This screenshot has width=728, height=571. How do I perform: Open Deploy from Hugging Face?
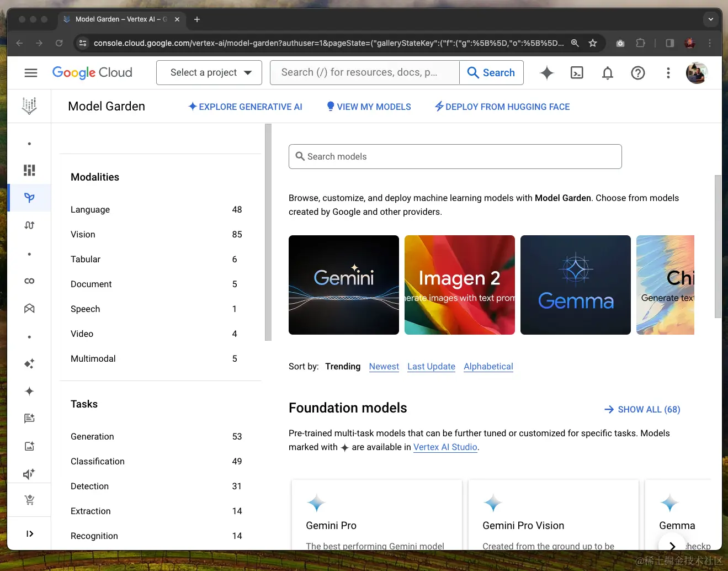[x=502, y=107]
